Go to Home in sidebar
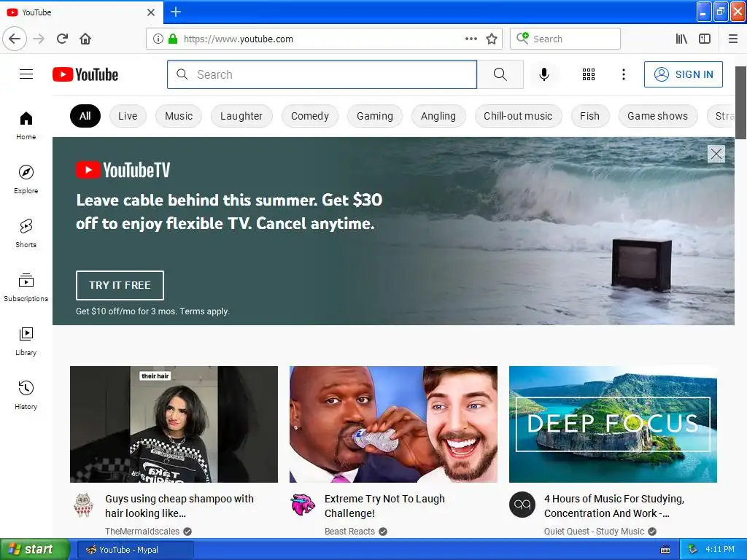This screenshot has width=747, height=560. pyautogui.click(x=26, y=125)
